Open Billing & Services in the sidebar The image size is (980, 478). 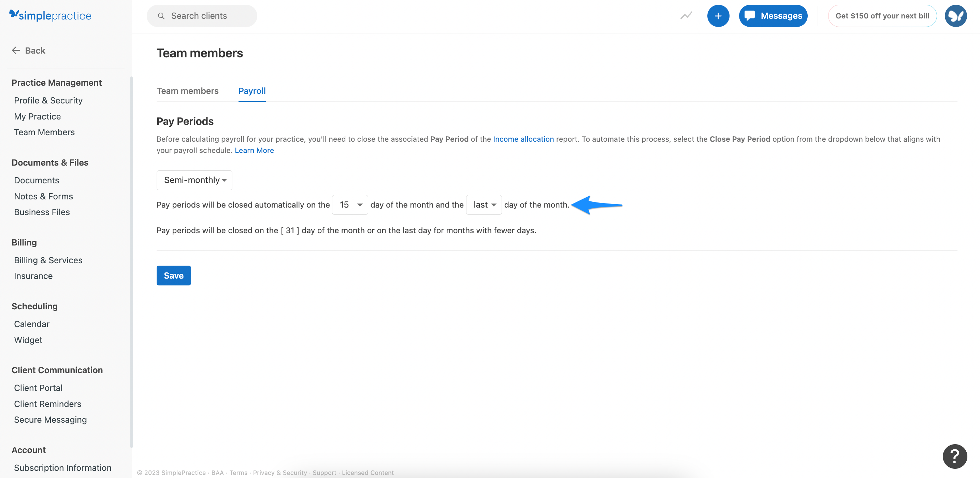pyautogui.click(x=48, y=260)
